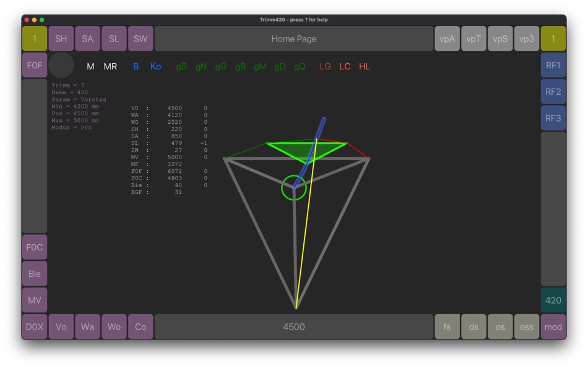Toggle the green gB option
This screenshot has width=588, height=368.
pos(240,66)
